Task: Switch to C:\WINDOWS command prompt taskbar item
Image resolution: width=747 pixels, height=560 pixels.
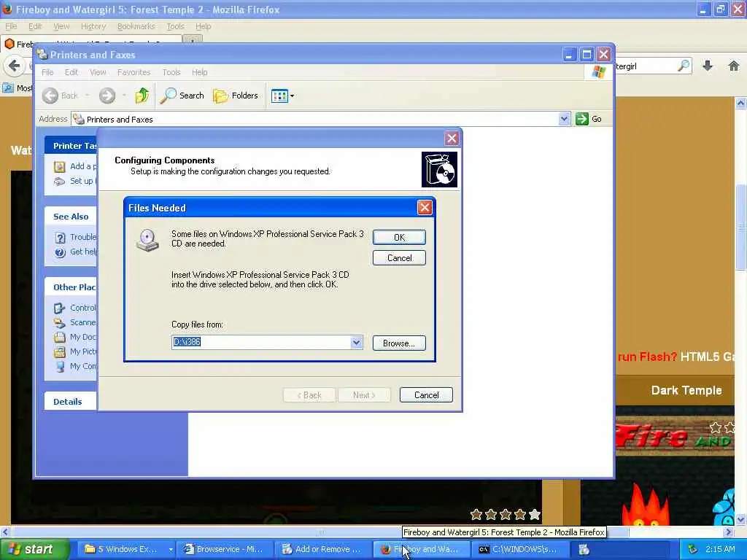Action: [x=519, y=549]
